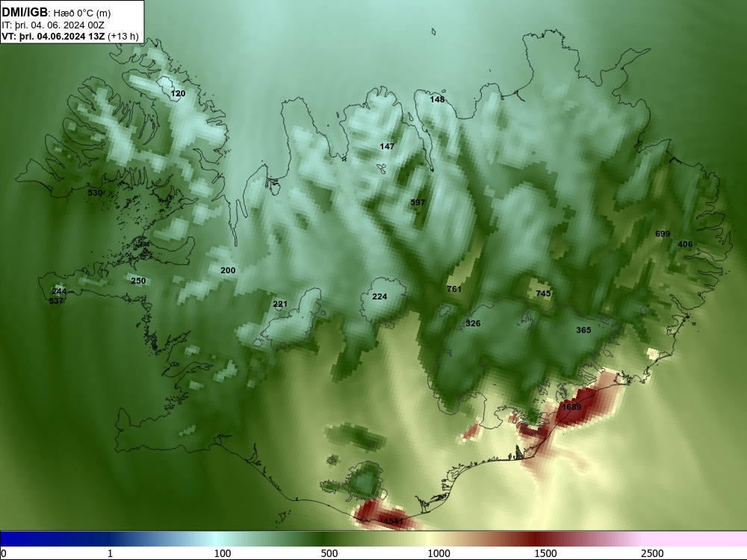Click the 761 height label

coord(454,288)
